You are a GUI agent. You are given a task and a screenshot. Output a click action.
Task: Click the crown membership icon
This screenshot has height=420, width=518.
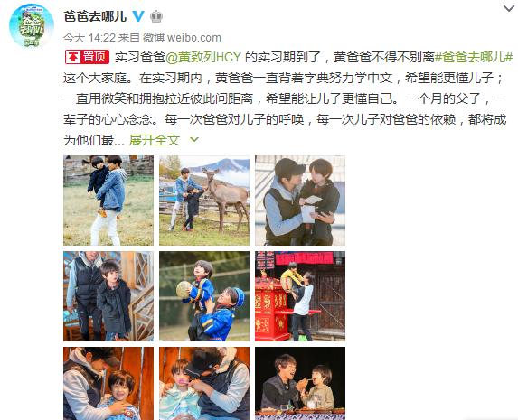(156, 16)
